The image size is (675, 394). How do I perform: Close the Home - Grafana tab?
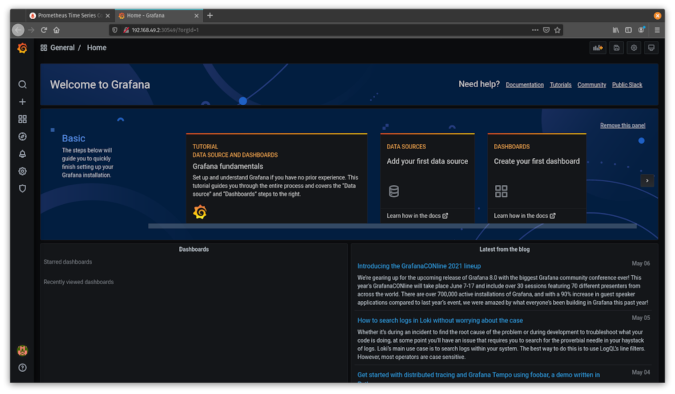pos(196,16)
